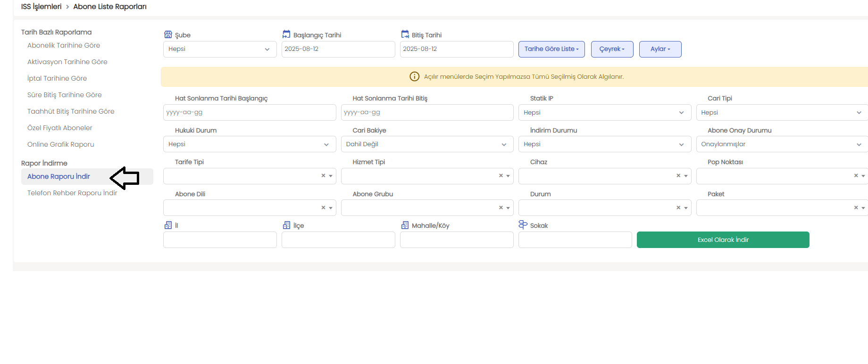Open Abone Onay Durumu dropdown
This screenshot has height=364, width=868.
(x=781, y=144)
